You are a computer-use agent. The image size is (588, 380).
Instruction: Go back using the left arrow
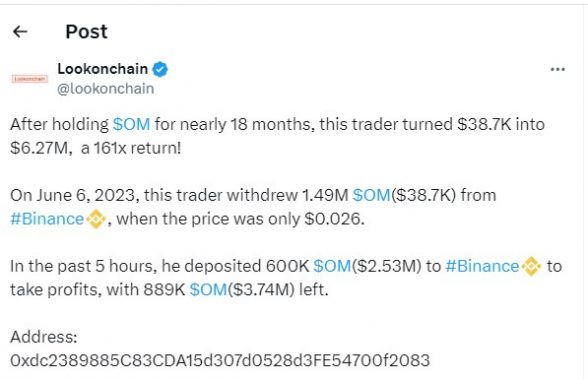pyautogui.click(x=20, y=32)
